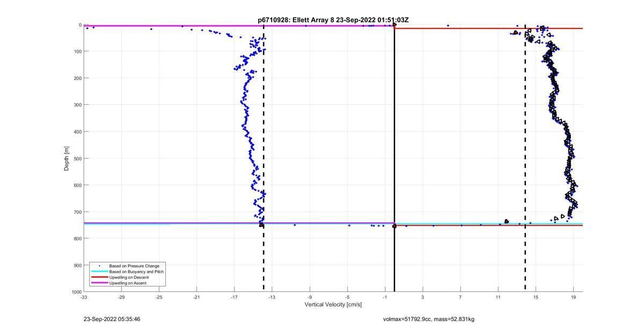The height and width of the screenshot is (328, 644).
Task: Click the timestamp '23-Sep-2022 05:35:46'
Action: point(112,319)
